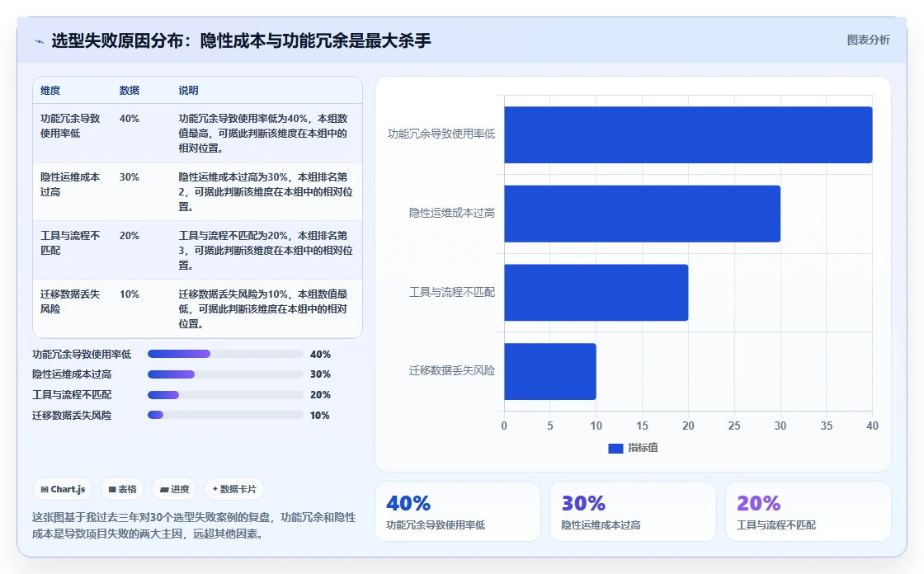Click the description starting 工具与流程不匹配为20%

pyautogui.click(x=266, y=251)
